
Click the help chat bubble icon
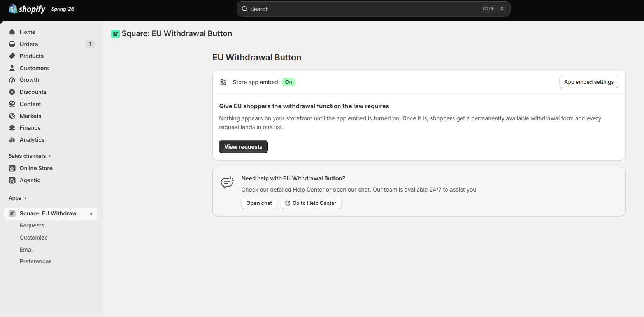tap(228, 183)
